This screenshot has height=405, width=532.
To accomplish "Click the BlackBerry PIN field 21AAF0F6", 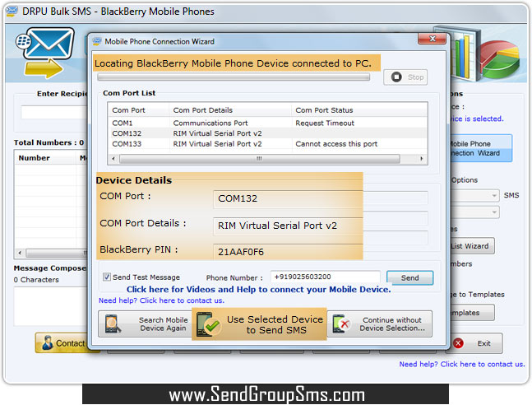I will pos(288,252).
